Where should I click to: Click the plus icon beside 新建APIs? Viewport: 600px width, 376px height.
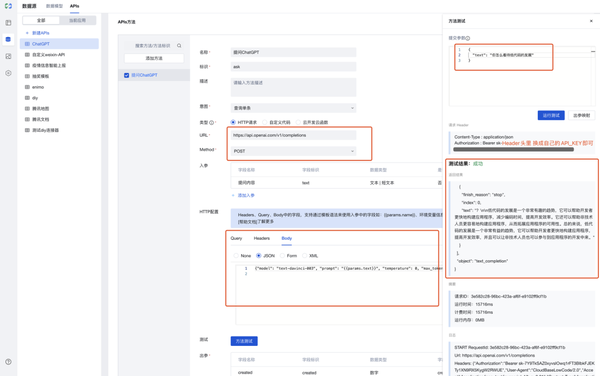tap(27, 33)
